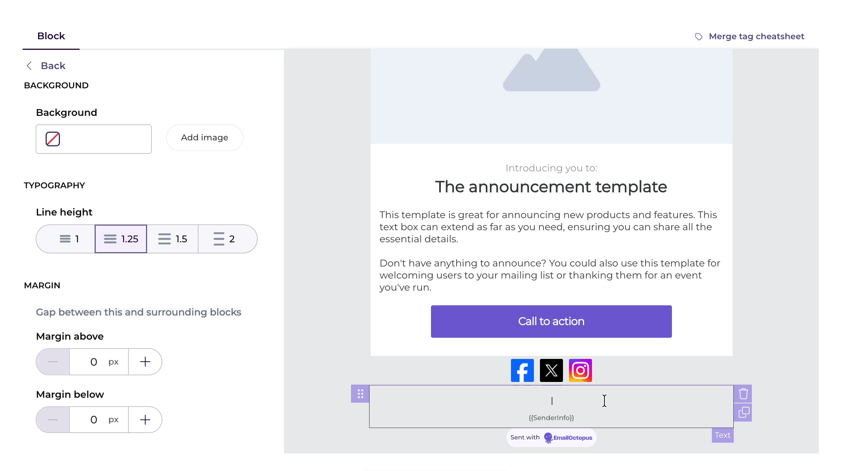Open the Merge tag cheatsheet
The height and width of the screenshot is (471, 868).
pos(756,36)
